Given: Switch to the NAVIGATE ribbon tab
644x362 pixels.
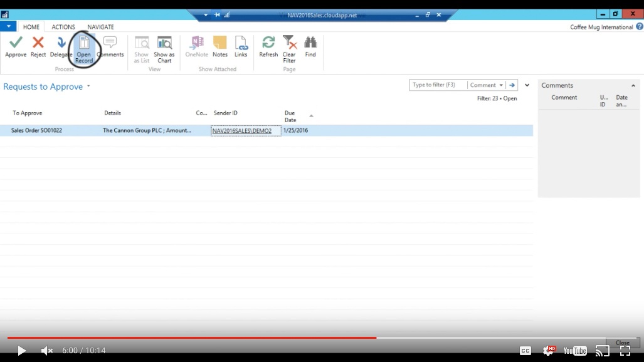Looking at the screenshot, I should [x=100, y=27].
